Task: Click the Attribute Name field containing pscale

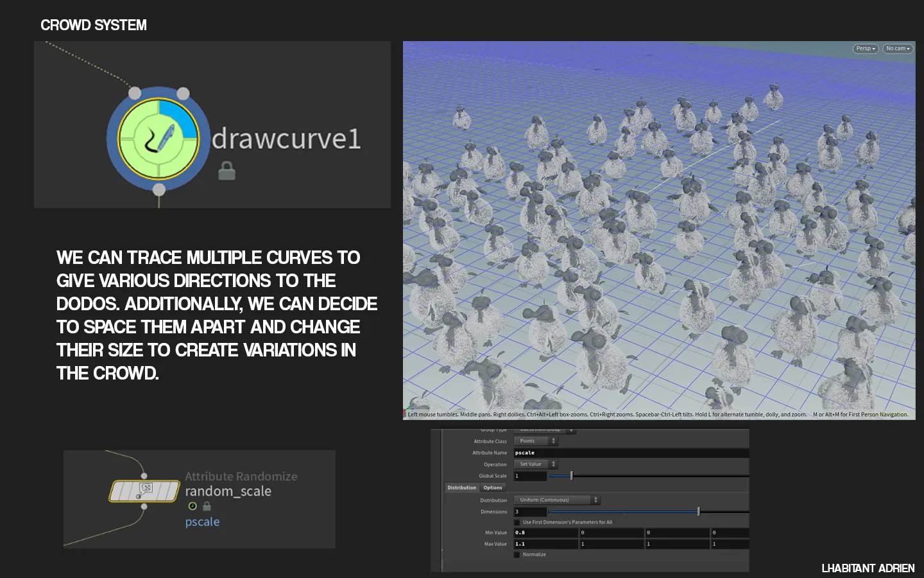Action: click(631, 453)
